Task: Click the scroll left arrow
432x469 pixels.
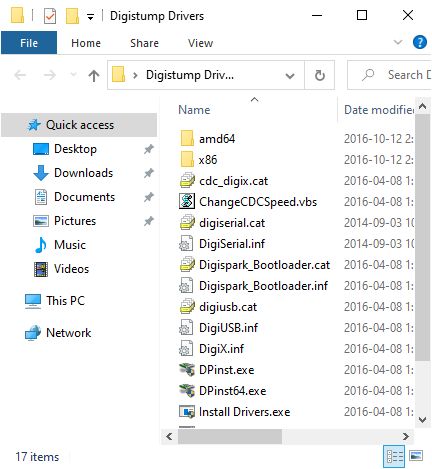Action: pyautogui.click(x=169, y=436)
